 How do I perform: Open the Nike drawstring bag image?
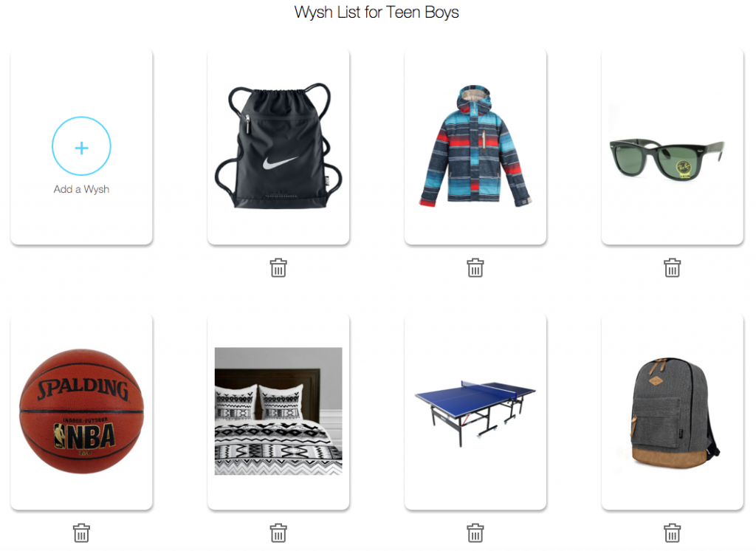(278, 146)
